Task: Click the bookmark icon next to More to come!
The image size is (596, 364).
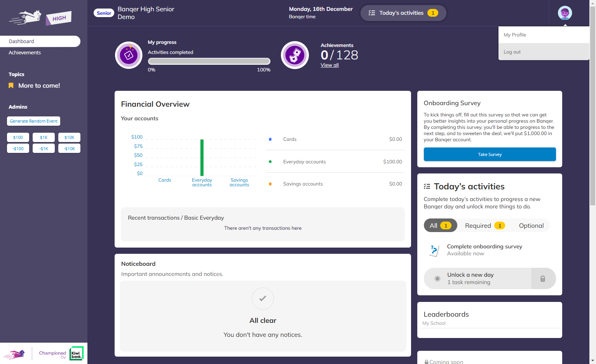Action: pyautogui.click(x=11, y=85)
